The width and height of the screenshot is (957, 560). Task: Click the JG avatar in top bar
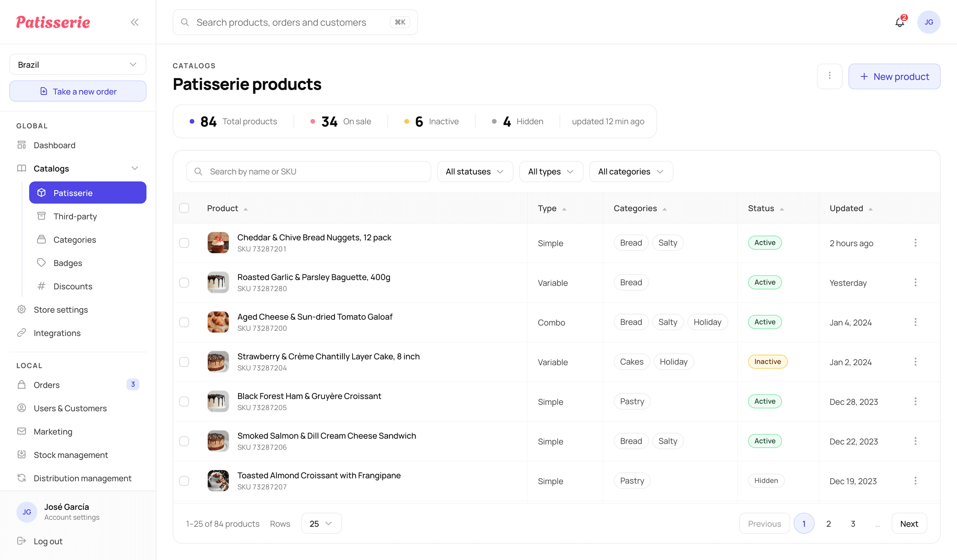point(929,22)
